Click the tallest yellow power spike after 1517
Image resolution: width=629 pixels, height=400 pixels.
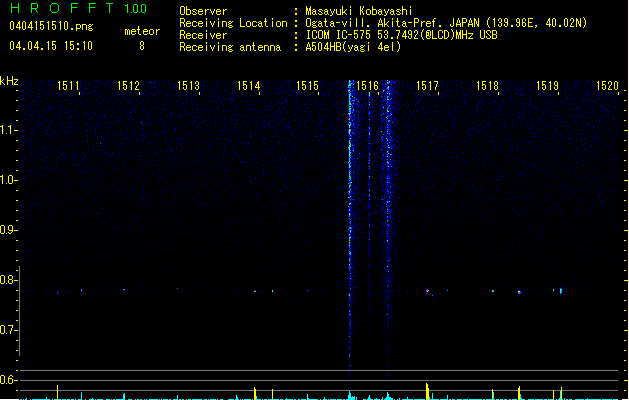427,391
